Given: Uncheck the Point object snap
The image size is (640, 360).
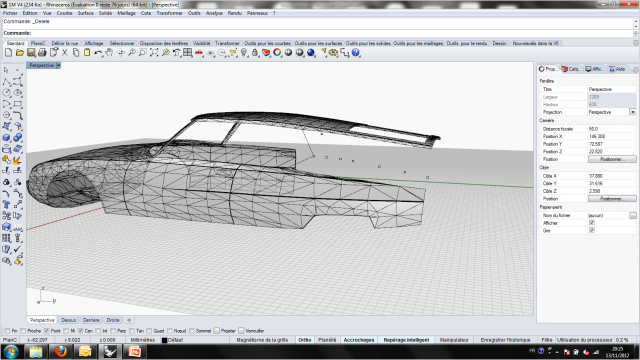Looking at the screenshot, I should [47, 331].
